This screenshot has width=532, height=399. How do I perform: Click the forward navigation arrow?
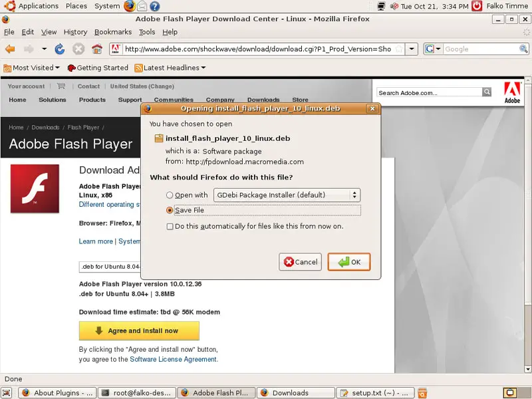click(29, 49)
